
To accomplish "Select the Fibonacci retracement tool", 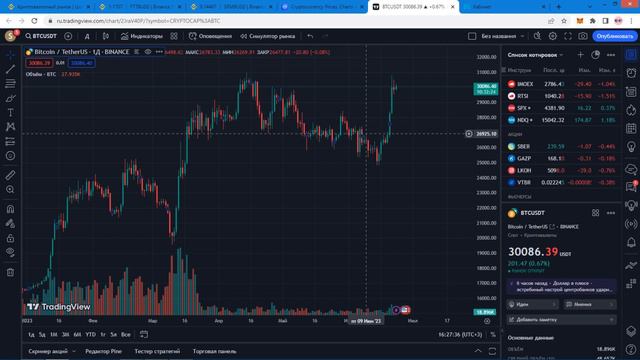I will [x=11, y=84].
